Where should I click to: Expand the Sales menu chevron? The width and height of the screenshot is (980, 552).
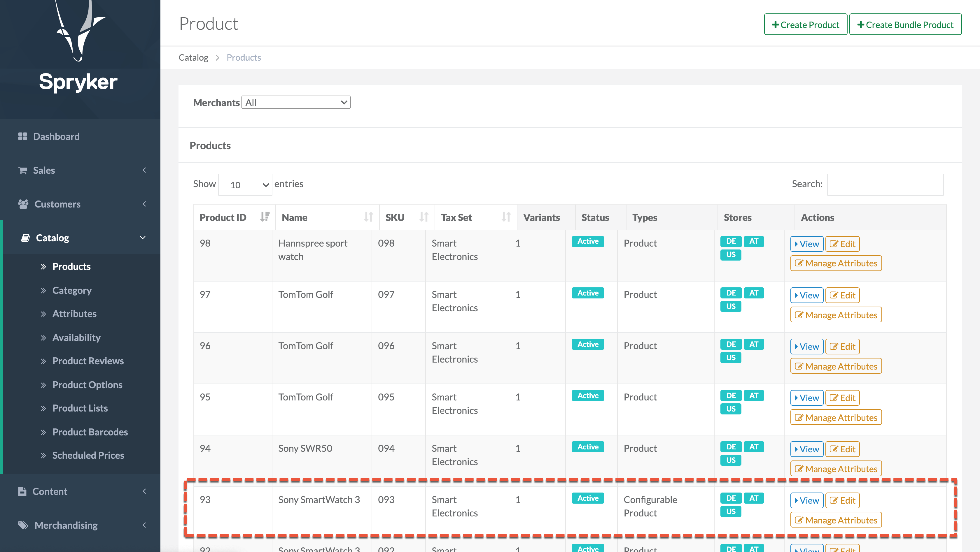coord(144,170)
